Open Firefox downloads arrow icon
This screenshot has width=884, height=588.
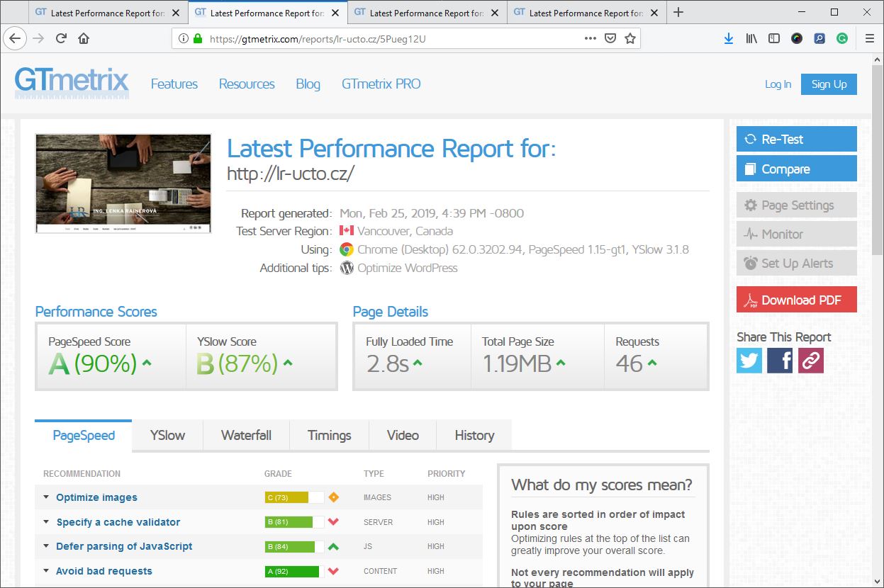728,38
